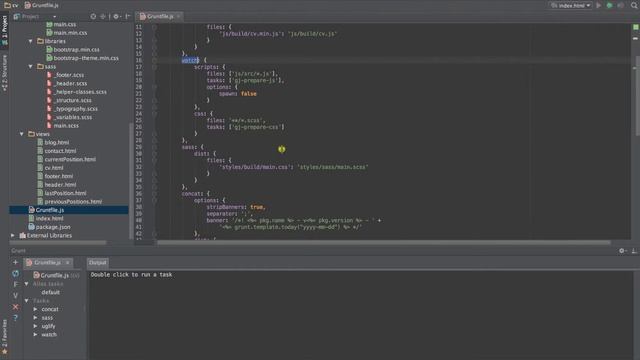Click the plus icon in Grunt panel

[16, 262]
